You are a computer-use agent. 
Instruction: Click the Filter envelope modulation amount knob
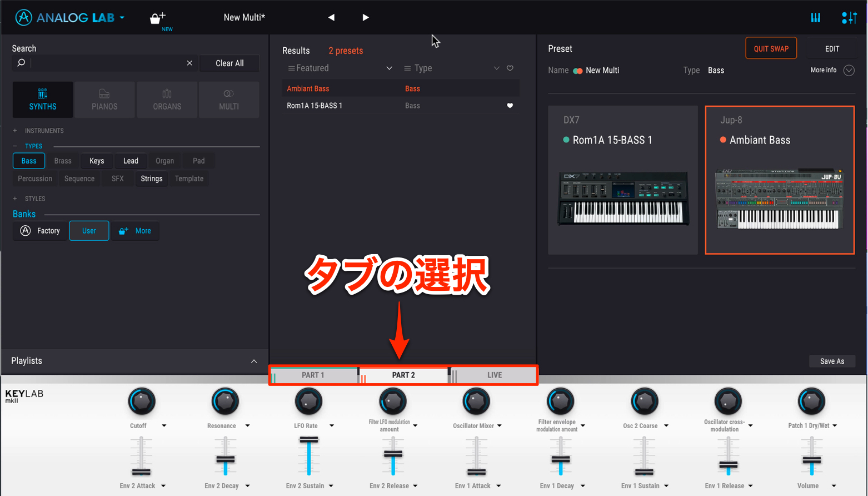[560, 401]
